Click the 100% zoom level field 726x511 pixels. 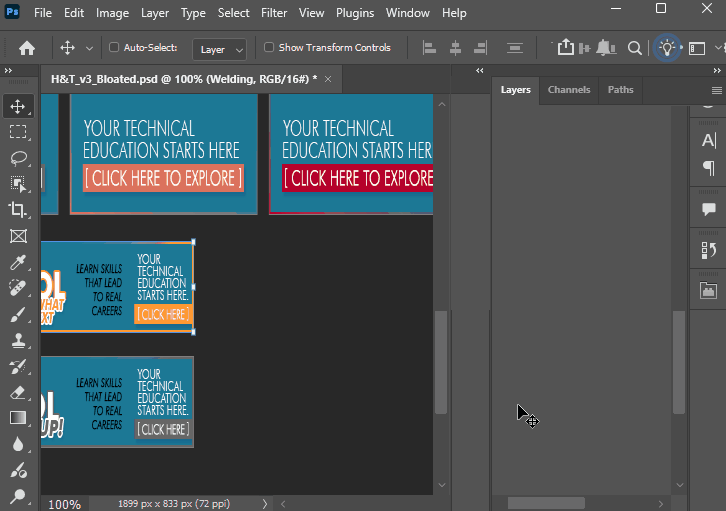[x=65, y=504]
